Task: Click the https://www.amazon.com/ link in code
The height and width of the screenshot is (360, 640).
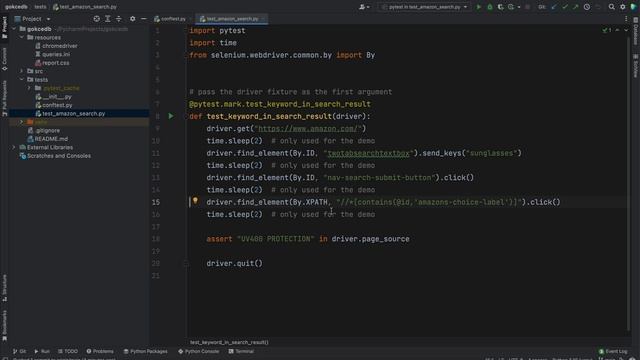Action: coord(309,129)
